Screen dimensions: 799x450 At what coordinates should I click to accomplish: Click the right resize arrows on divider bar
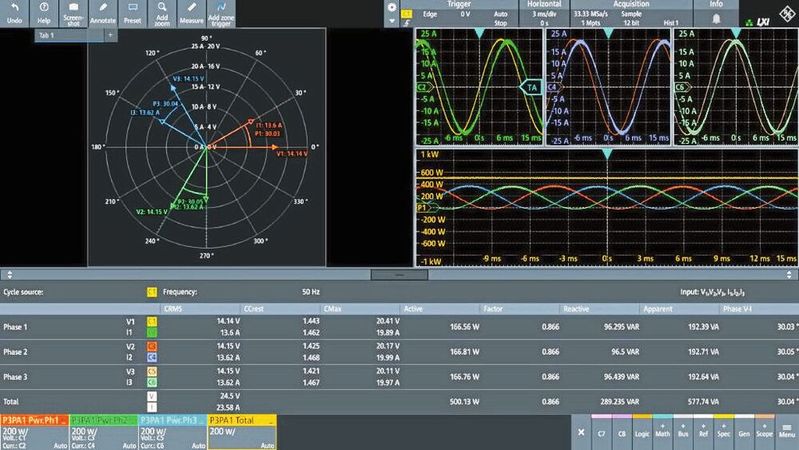(789, 275)
